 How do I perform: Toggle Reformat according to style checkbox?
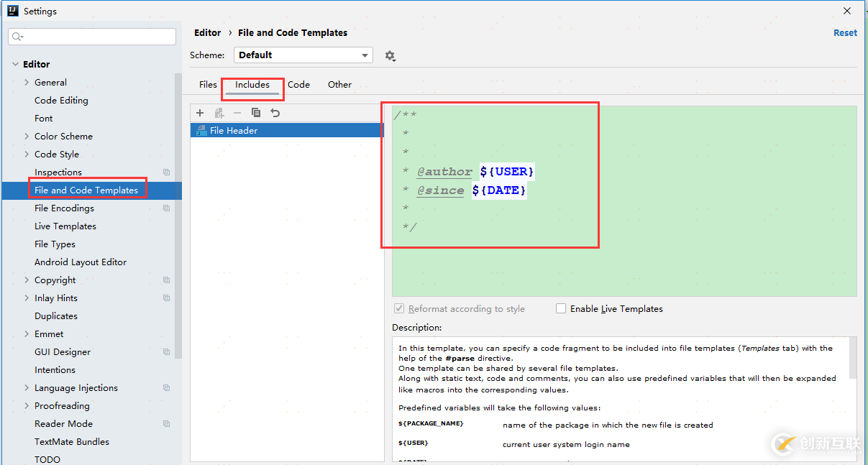pyautogui.click(x=399, y=308)
